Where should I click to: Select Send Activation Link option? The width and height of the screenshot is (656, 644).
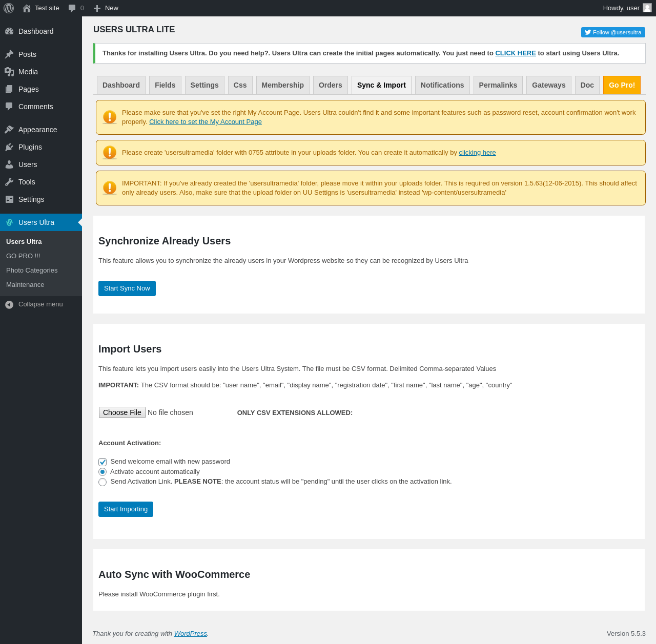click(x=102, y=482)
